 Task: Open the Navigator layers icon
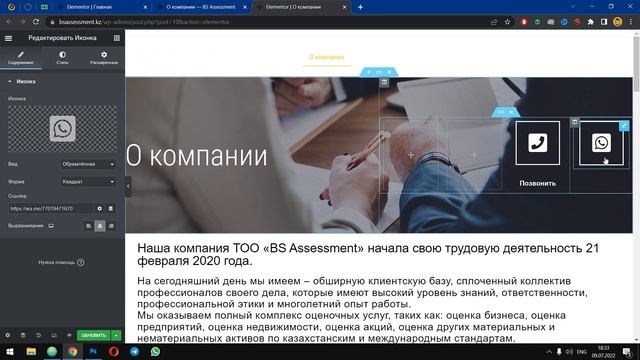(x=23, y=335)
